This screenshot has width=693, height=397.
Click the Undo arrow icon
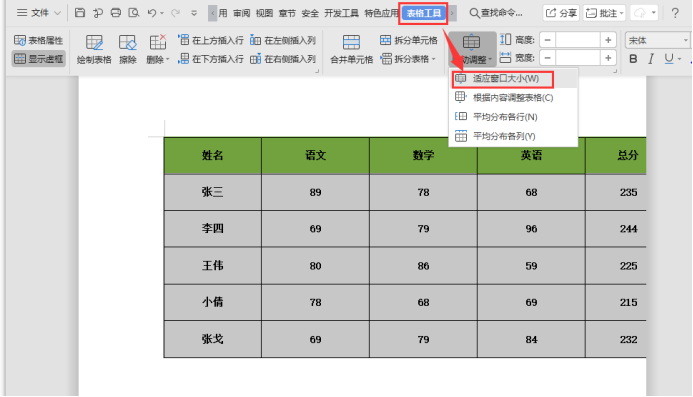(x=152, y=13)
